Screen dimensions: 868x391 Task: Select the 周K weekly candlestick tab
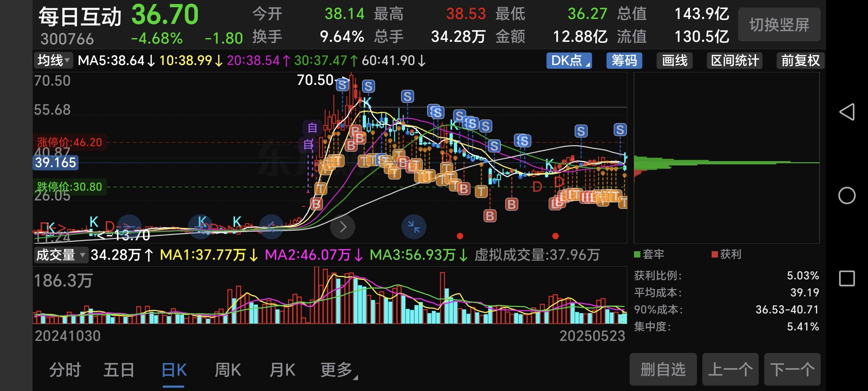pyautogui.click(x=228, y=370)
